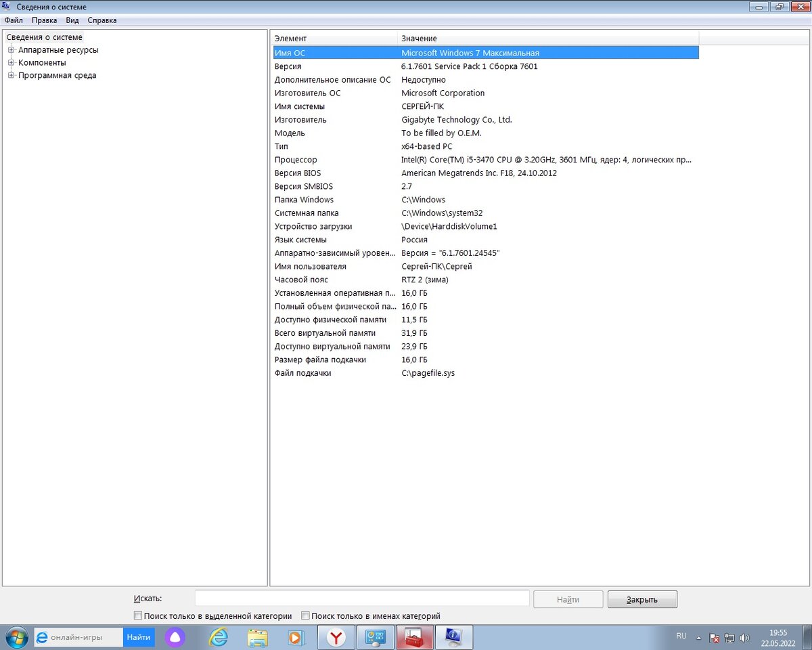Select the System Information taskbar icon
Viewport: 812px width, 650px height.
pyautogui.click(x=453, y=637)
